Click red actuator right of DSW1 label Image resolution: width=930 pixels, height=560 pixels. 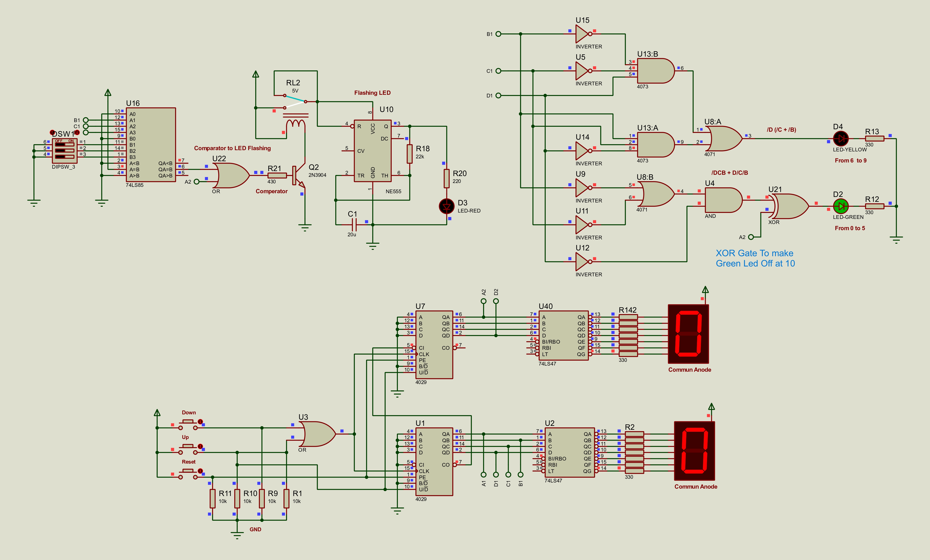click(x=77, y=132)
